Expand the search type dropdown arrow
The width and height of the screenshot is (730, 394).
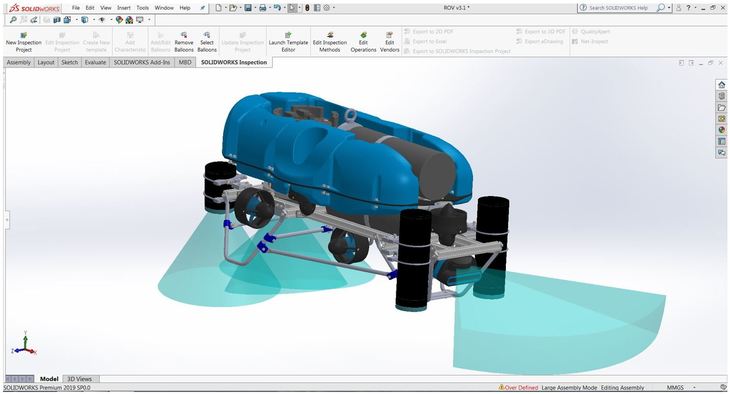click(669, 8)
